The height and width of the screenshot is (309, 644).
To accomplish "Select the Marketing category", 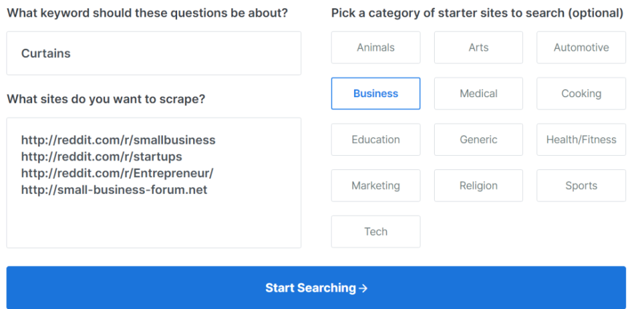I will [x=375, y=186].
